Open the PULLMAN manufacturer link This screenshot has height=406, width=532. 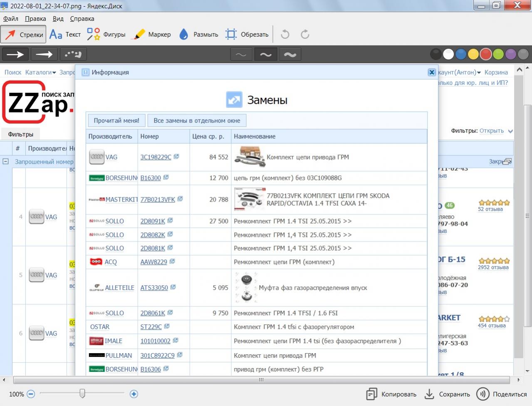119,356
